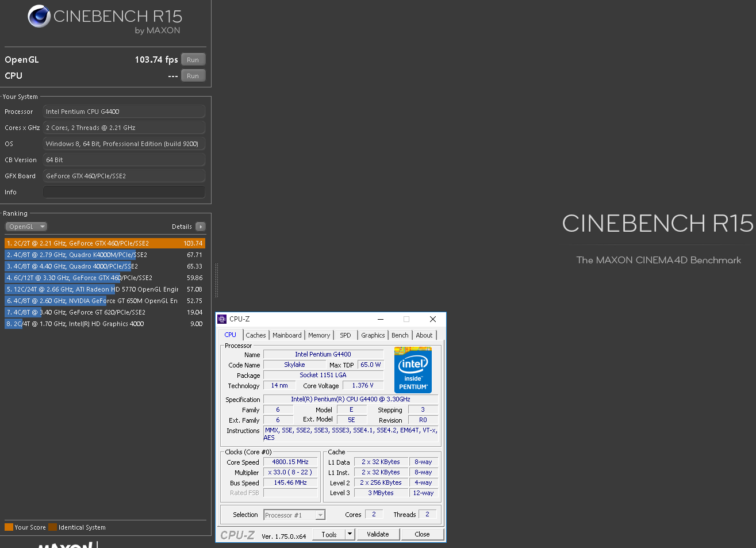Run the OpenGL benchmark

(x=193, y=60)
